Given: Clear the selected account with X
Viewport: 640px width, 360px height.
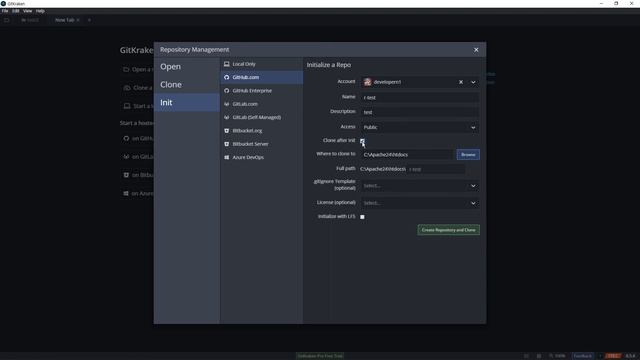Looking at the screenshot, I should point(461,82).
